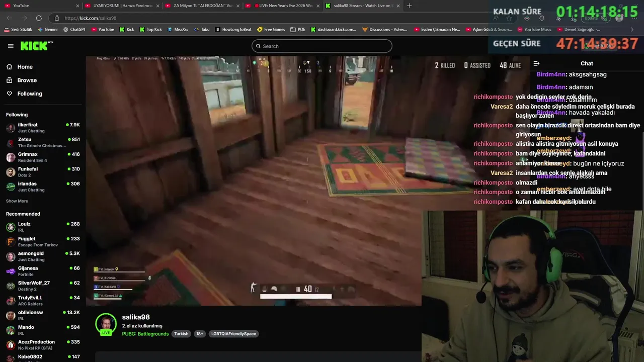Close the first YouTube tab

tap(77, 6)
